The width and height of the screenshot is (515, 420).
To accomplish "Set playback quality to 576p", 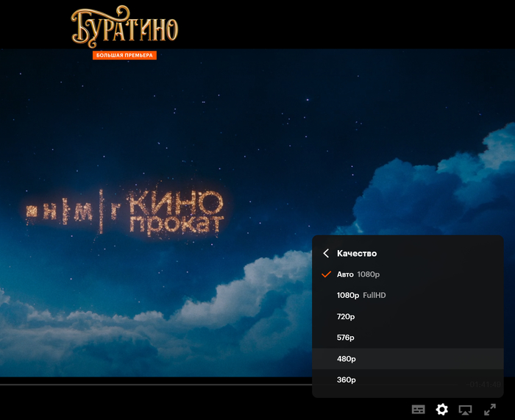I will [408, 338].
